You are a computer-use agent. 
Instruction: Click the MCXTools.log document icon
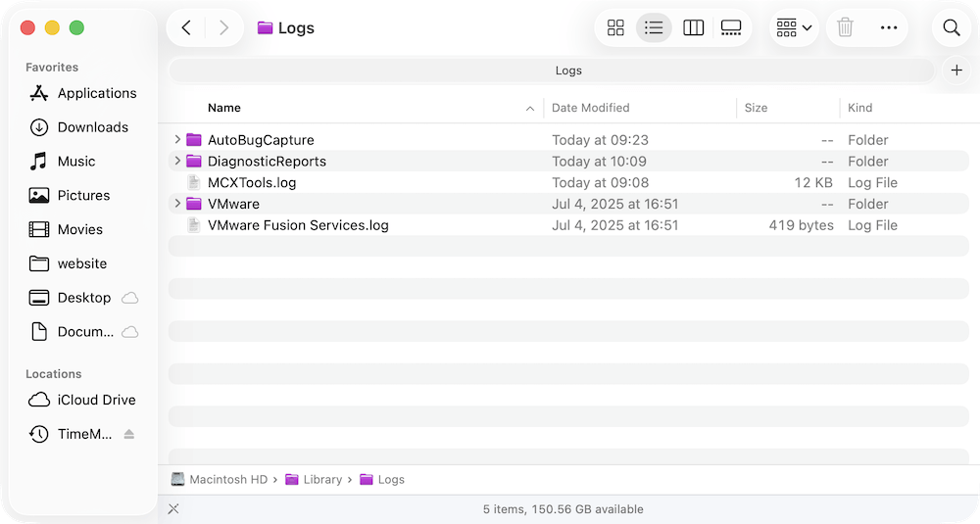tap(194, 182)
